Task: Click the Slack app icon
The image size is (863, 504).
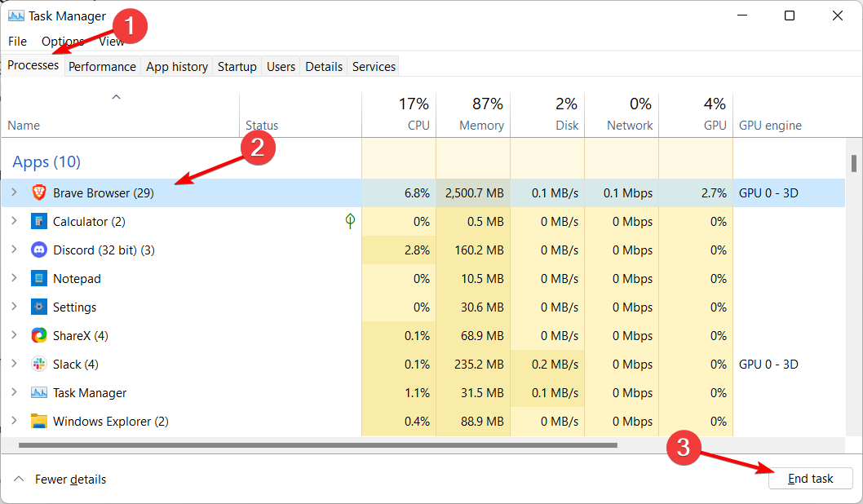Action: (38, 365)
